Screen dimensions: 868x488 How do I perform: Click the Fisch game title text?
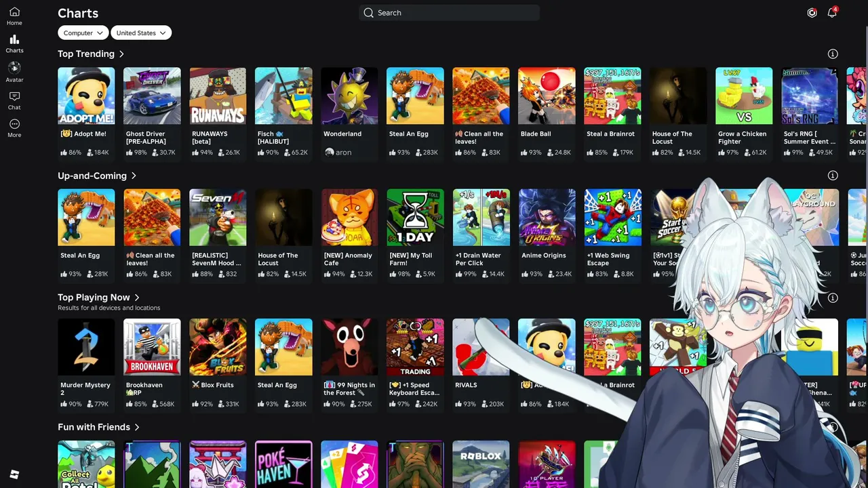(273, 138)
